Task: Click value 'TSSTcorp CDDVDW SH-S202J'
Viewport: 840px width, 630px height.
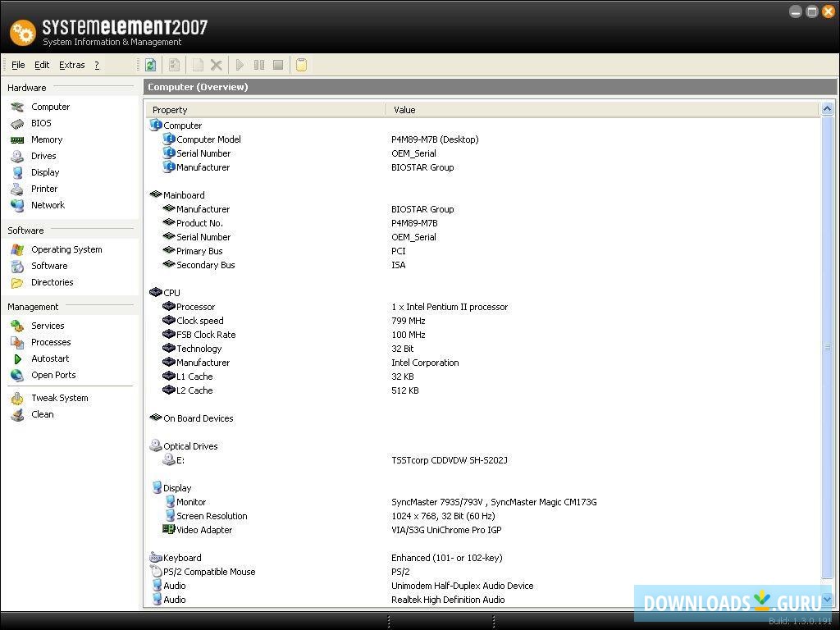Action: (x=450, y=460)
